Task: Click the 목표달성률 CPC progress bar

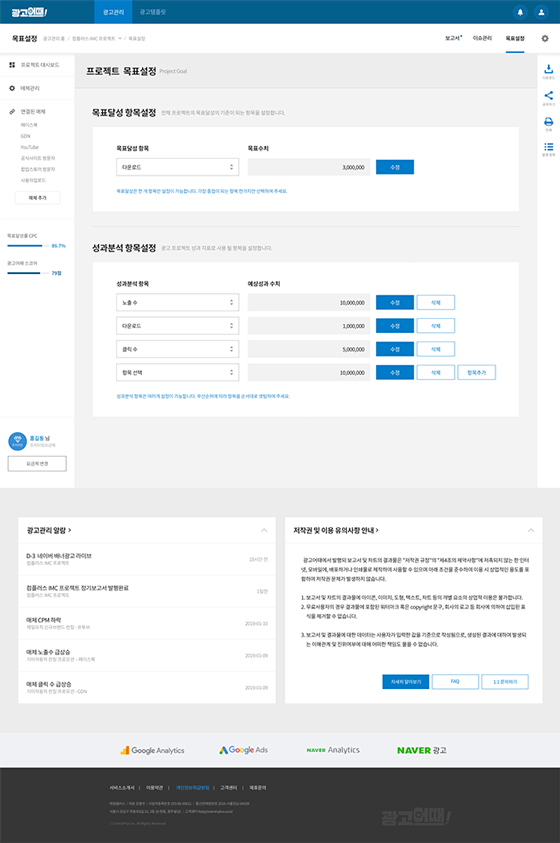Action: coord(28,246)
